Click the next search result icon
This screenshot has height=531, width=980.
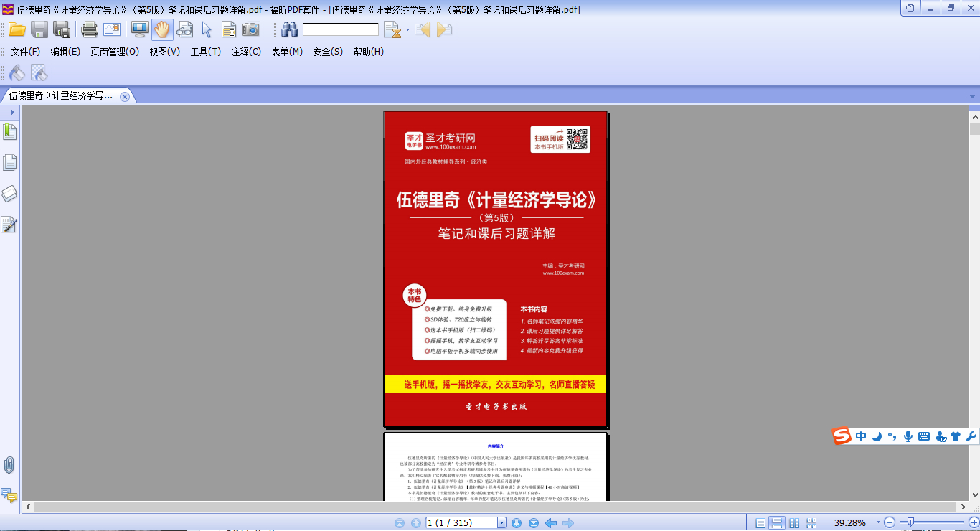click(x=445, y=30)
